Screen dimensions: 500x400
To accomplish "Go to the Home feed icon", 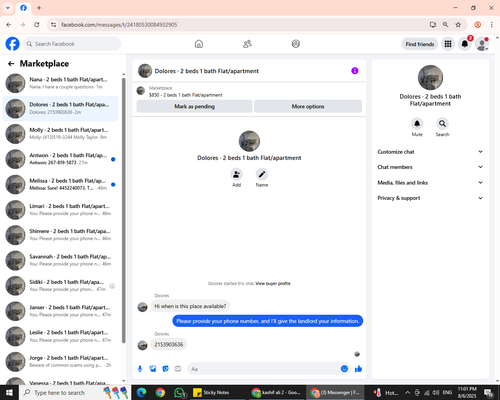I will (199, 44).
